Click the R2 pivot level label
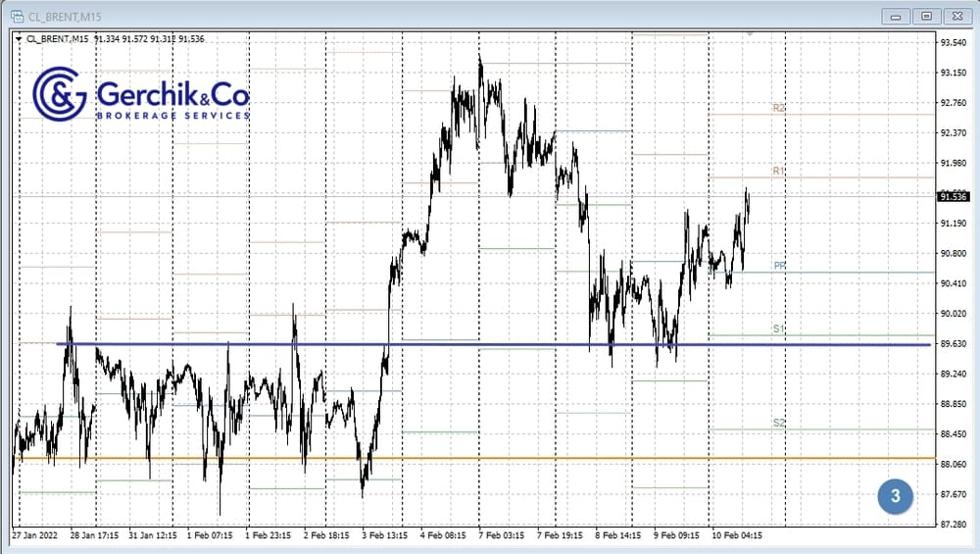 tap(778, 108)
